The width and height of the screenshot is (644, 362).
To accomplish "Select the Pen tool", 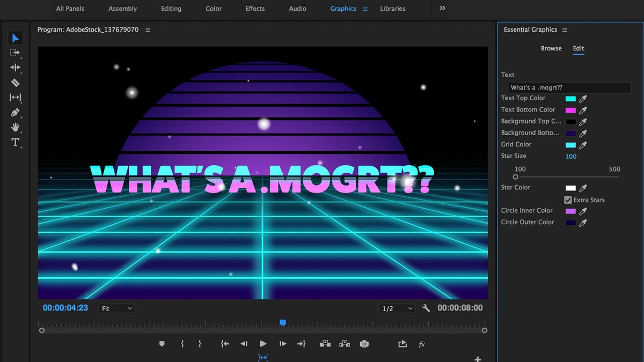I will [15, 113].
